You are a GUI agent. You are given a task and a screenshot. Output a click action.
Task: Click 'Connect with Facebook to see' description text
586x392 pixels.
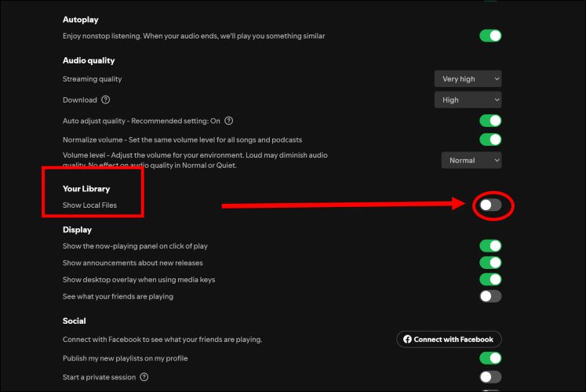162,339
